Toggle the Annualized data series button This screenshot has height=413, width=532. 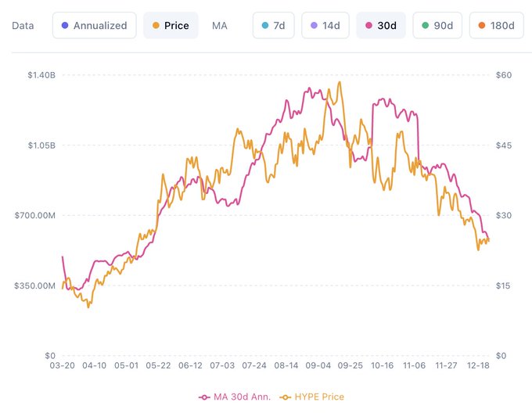[x=94, y=25]
